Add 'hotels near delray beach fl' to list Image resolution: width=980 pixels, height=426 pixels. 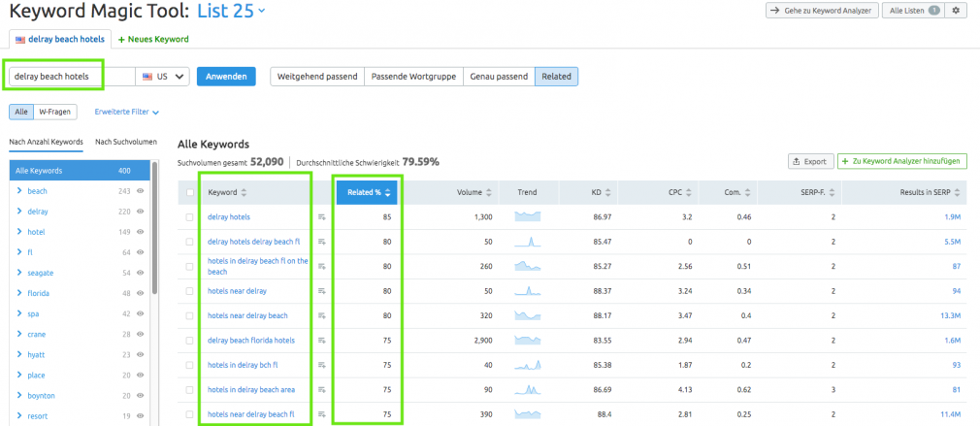tap(322, 414)
